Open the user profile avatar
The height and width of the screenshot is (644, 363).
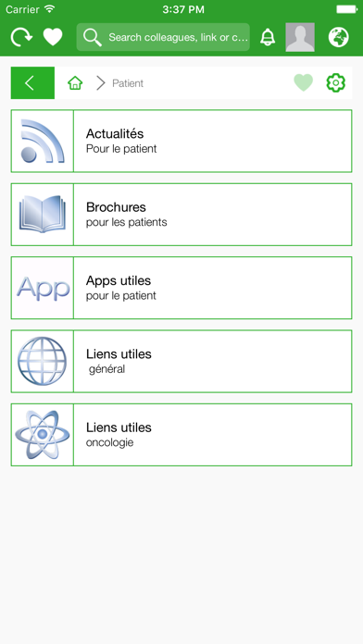(x=300, y=37)
